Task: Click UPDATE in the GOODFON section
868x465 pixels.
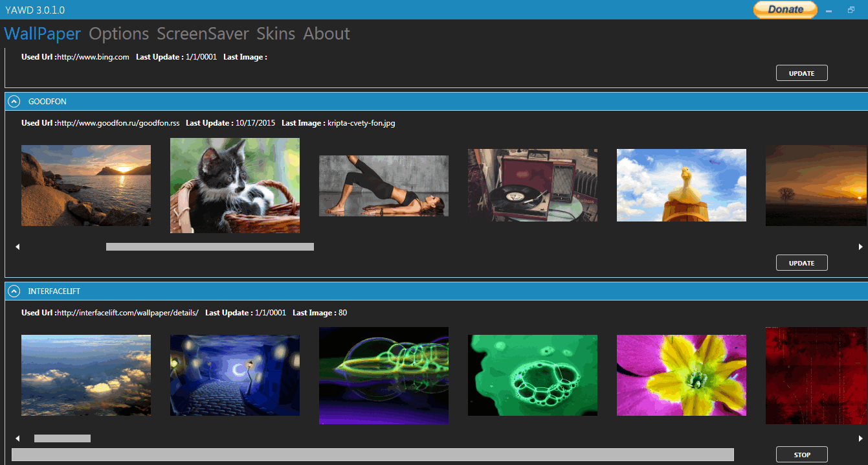Action: [x=801, y=263]
